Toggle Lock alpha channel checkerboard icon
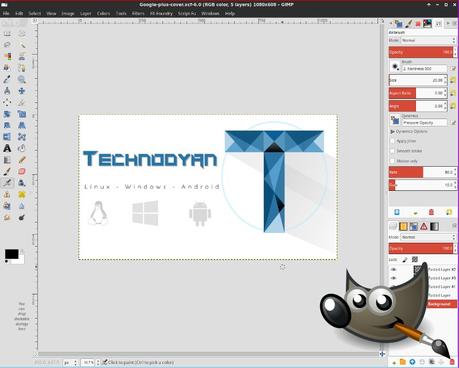 (x=415, y=259)
